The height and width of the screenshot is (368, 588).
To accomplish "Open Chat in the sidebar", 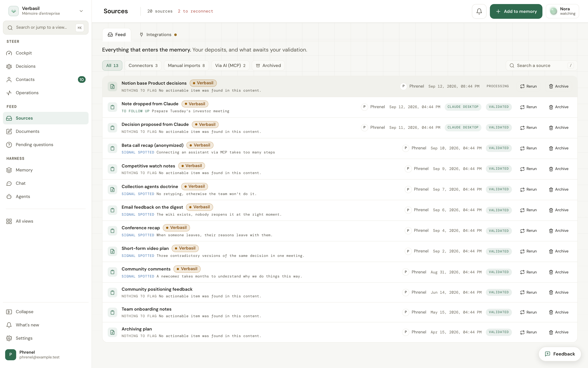I will pos(46,183).
